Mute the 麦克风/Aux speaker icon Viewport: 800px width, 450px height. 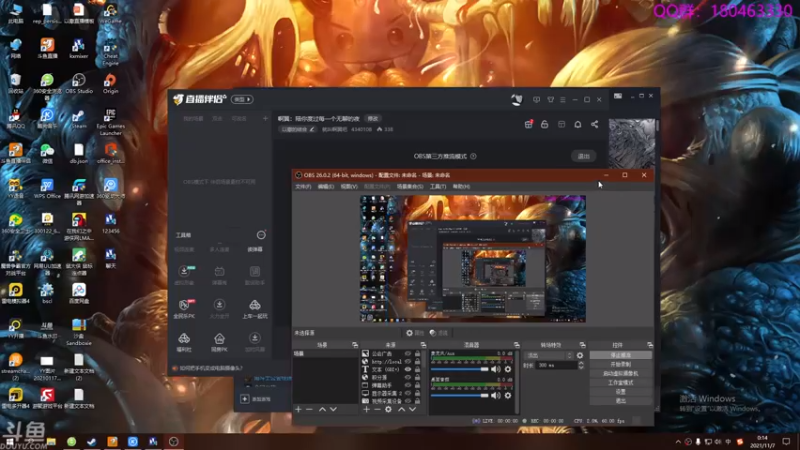(x=496, y=369)
